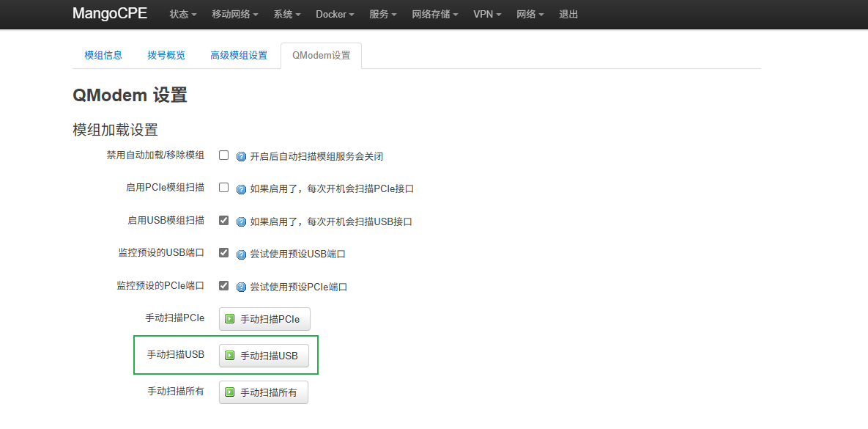The height and width of the screenshot is (429, 868).
Task: Switch to 模组信息 tab
Action: coord(103,56)
